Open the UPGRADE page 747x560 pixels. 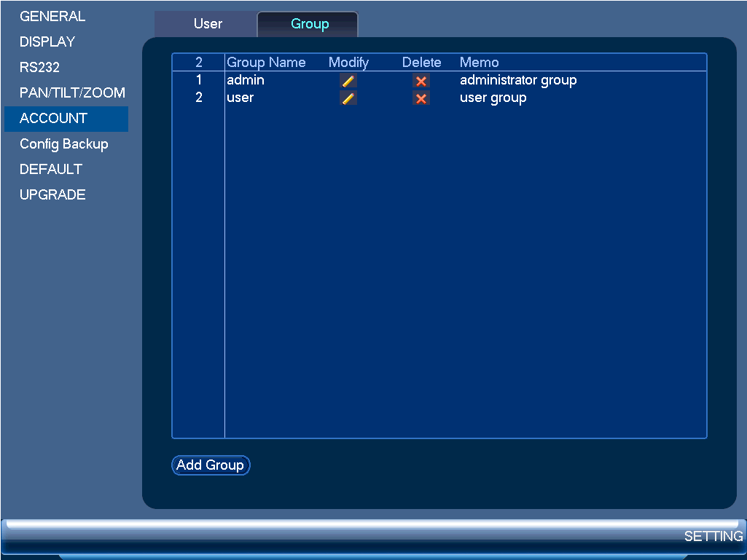52,194
